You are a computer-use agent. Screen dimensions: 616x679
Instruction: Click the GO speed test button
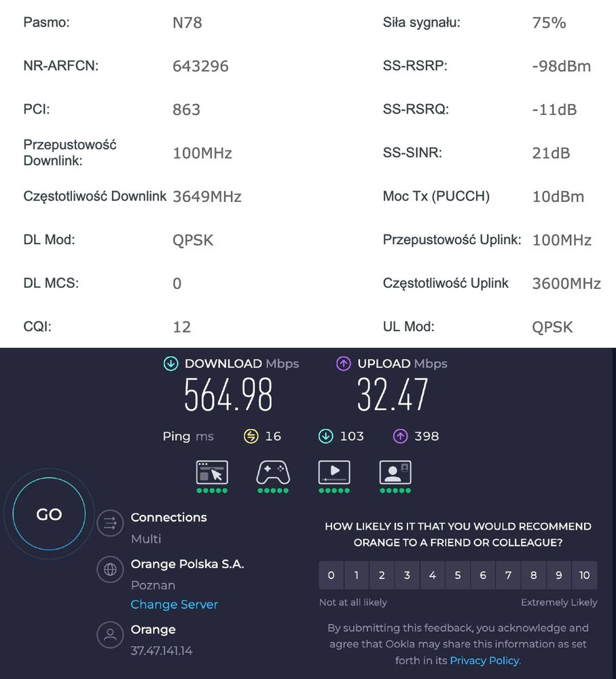[x=49, y=515]
